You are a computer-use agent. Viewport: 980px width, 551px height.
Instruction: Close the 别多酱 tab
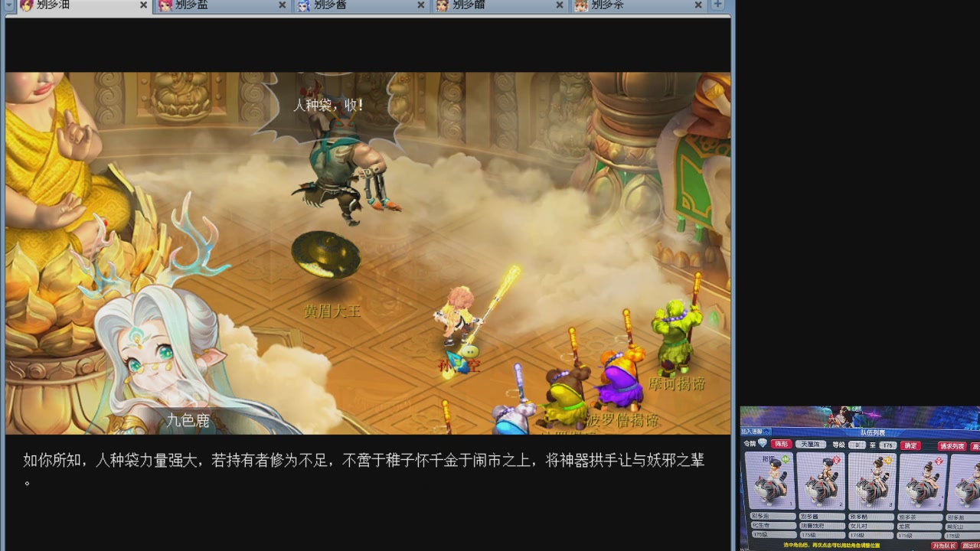[420, 5]
